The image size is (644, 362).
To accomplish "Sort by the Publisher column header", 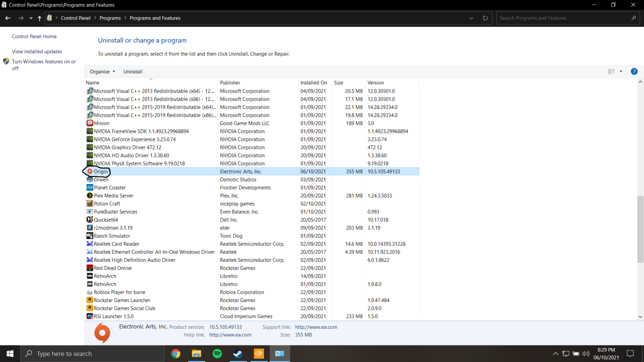I will click(x=258, y=82).
